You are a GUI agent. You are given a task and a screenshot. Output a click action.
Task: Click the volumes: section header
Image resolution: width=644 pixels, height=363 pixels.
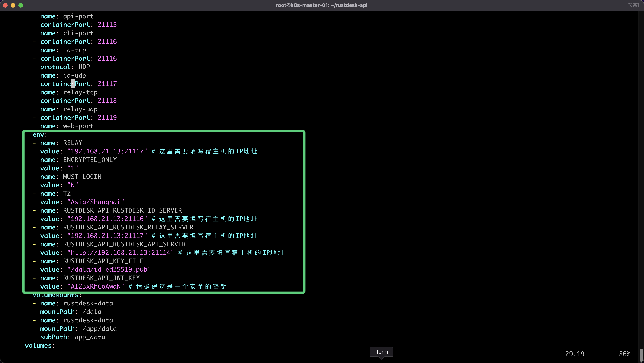point(40,346)
